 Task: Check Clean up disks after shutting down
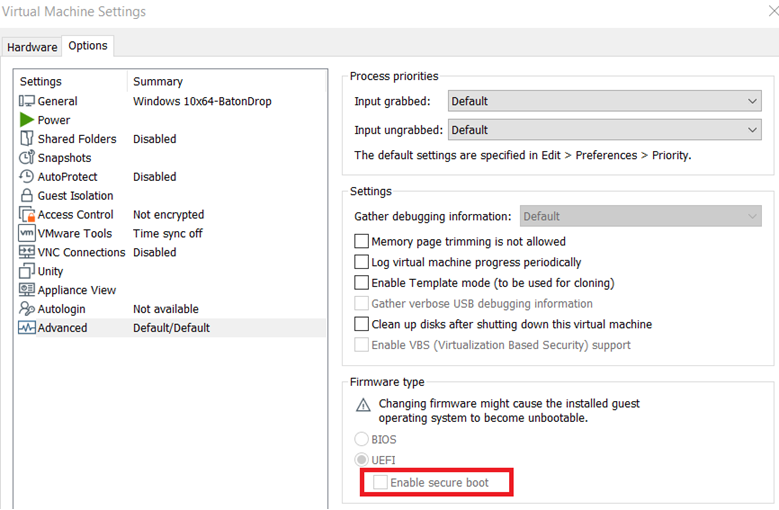click(361, 324)
